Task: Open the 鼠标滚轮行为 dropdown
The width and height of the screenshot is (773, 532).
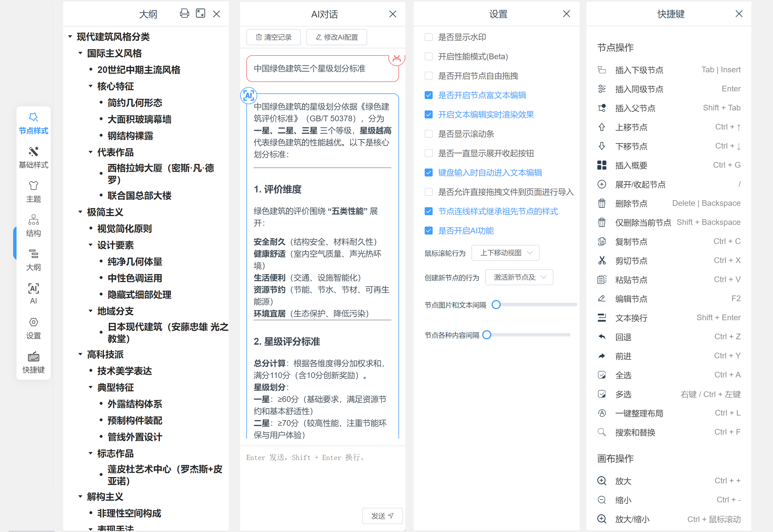Action: click(x=505, y=253)
